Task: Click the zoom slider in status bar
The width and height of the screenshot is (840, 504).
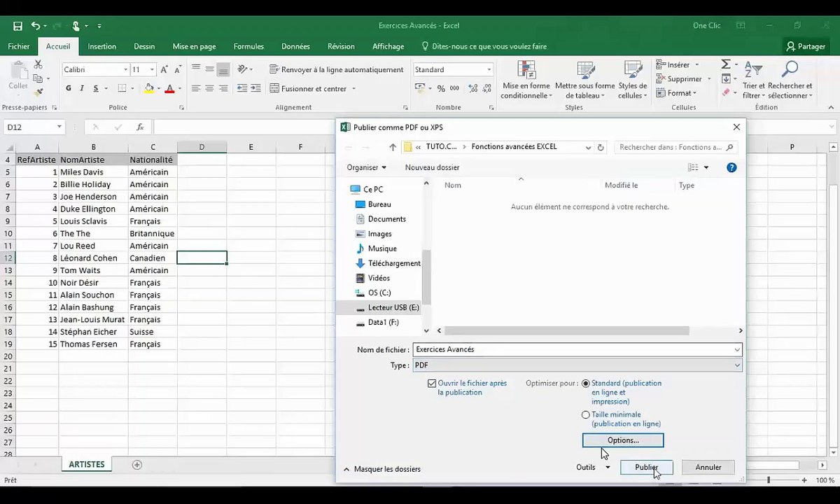Action: [769, 480]
